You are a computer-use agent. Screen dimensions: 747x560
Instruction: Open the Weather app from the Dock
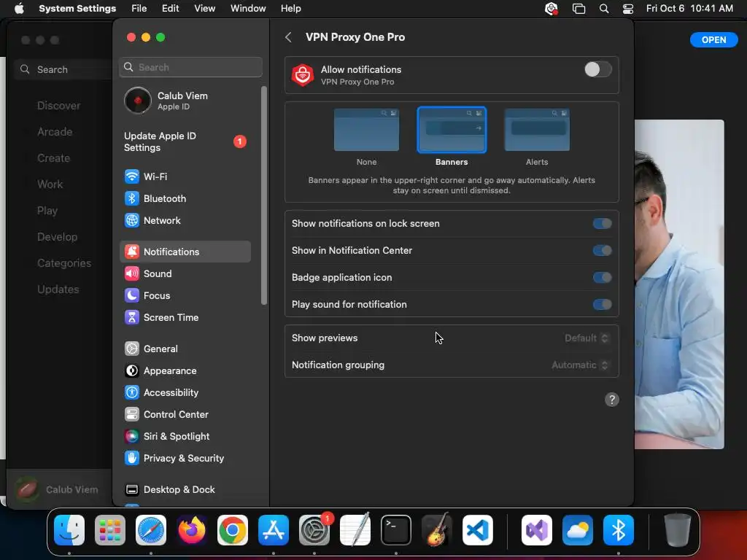(x=578, y=530)
